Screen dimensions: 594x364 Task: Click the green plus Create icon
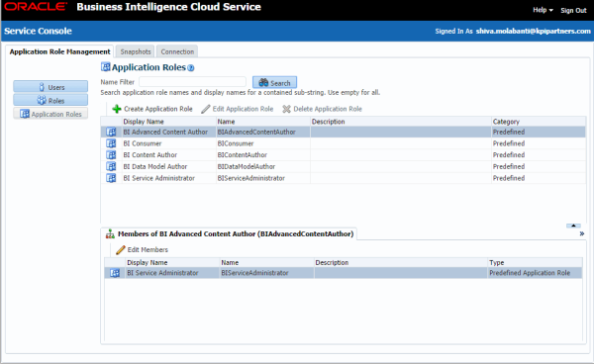[x=117, y=109]
